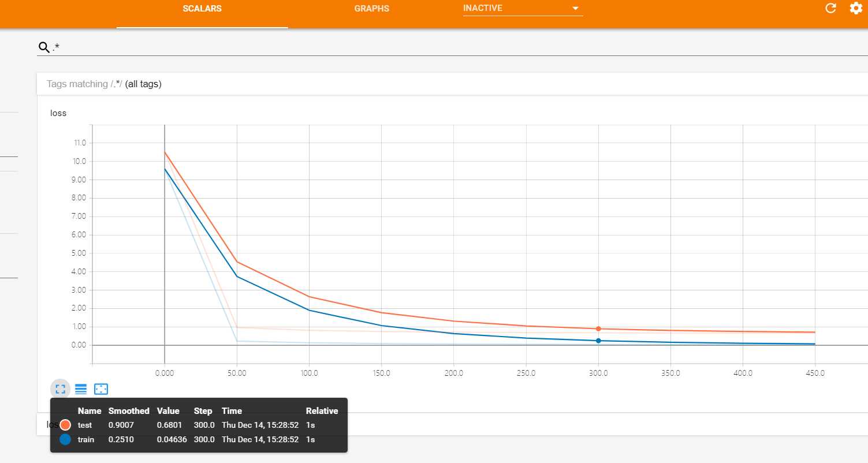This screenshot has width=868, height=463.
Task: Reload data with the refresh icon
Action: (830, 8)
